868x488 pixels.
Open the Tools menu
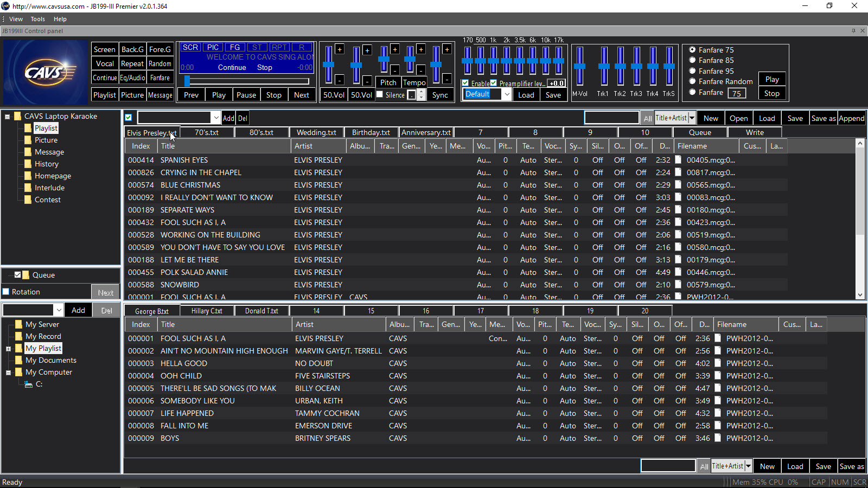coord(37,19)
